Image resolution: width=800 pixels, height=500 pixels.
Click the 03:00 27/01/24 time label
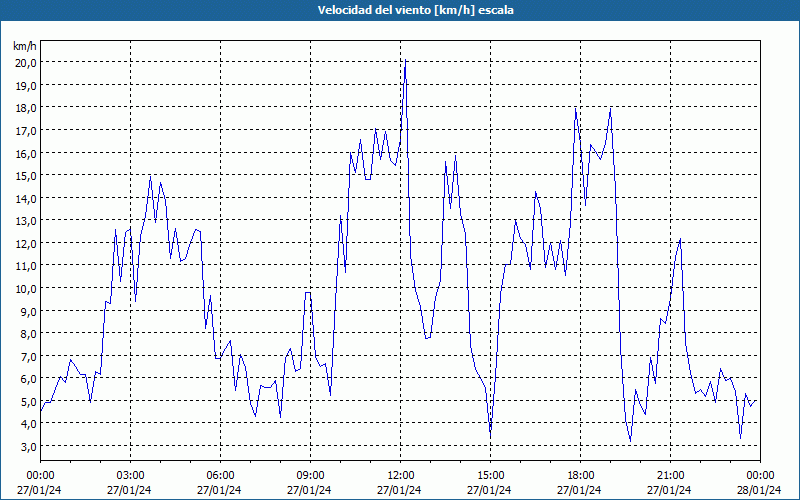[x=130, y=483]
